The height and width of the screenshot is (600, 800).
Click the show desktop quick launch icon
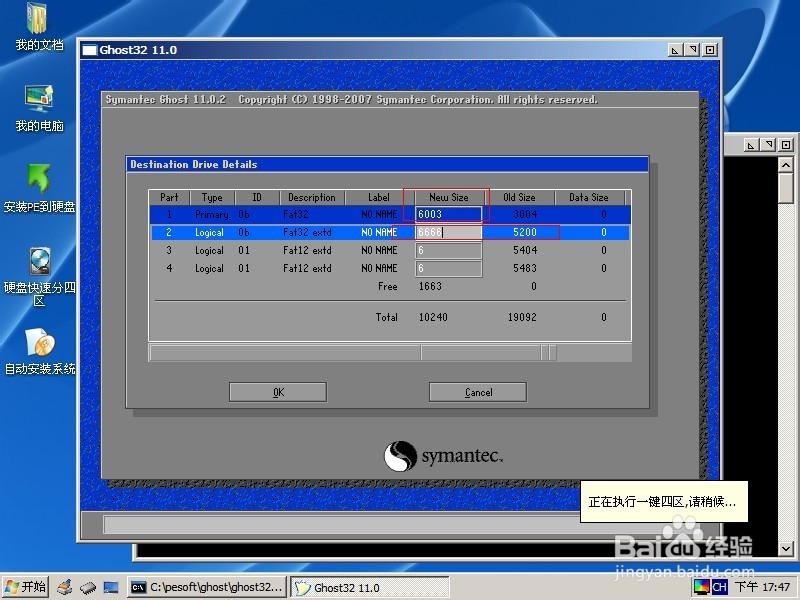[111, 587]
